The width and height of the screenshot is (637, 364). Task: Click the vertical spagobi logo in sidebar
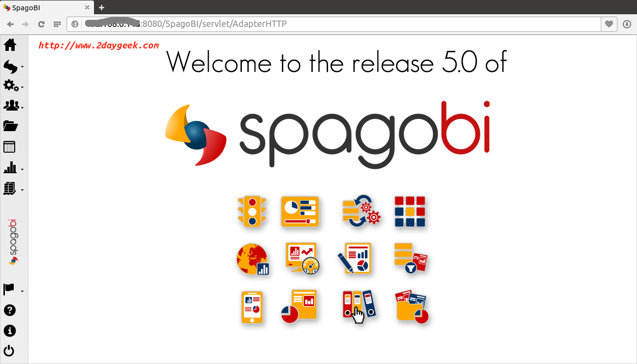(x=13, y=242)
